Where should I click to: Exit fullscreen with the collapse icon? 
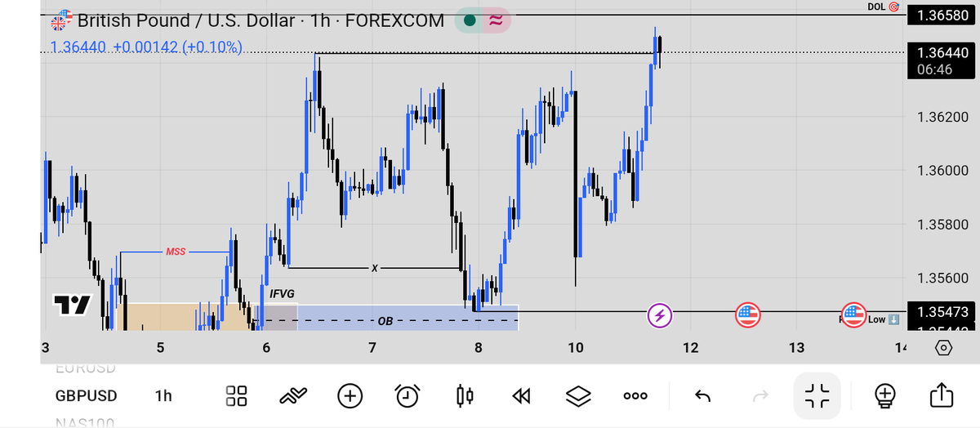click(817, 396)
